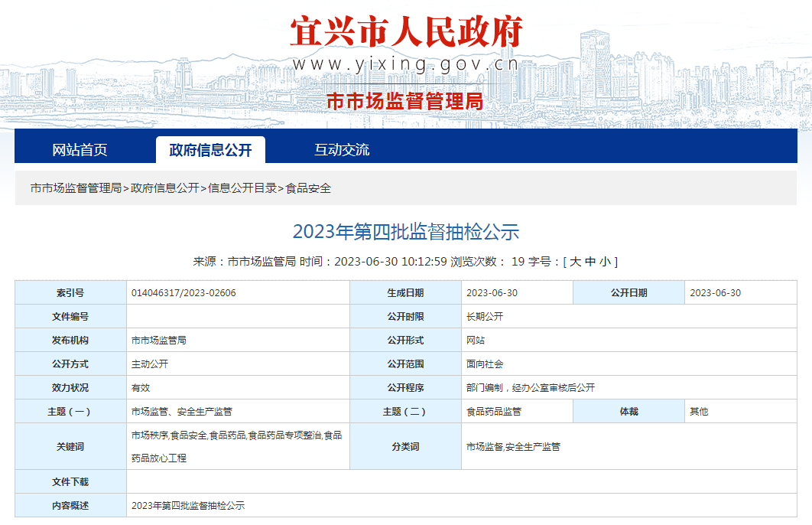Click the www.yixing.gov.cn address text

point(406,64)
